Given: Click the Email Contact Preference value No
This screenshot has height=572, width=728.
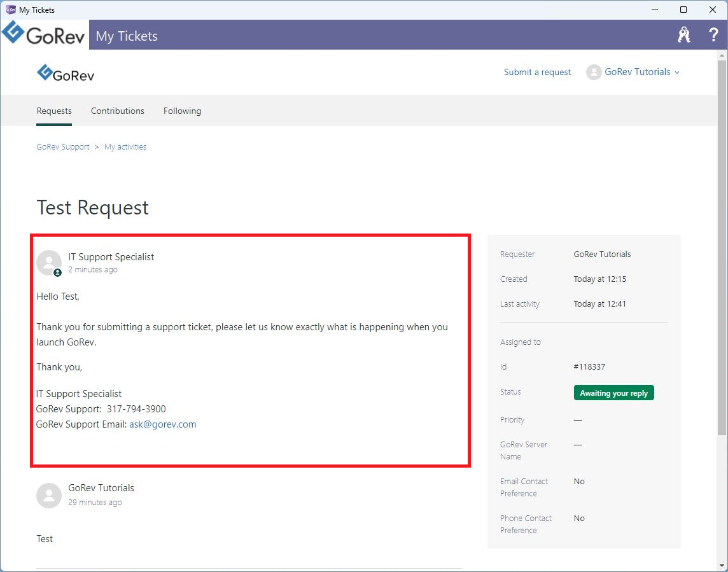Looking at the screenshot, I should 579,482.
